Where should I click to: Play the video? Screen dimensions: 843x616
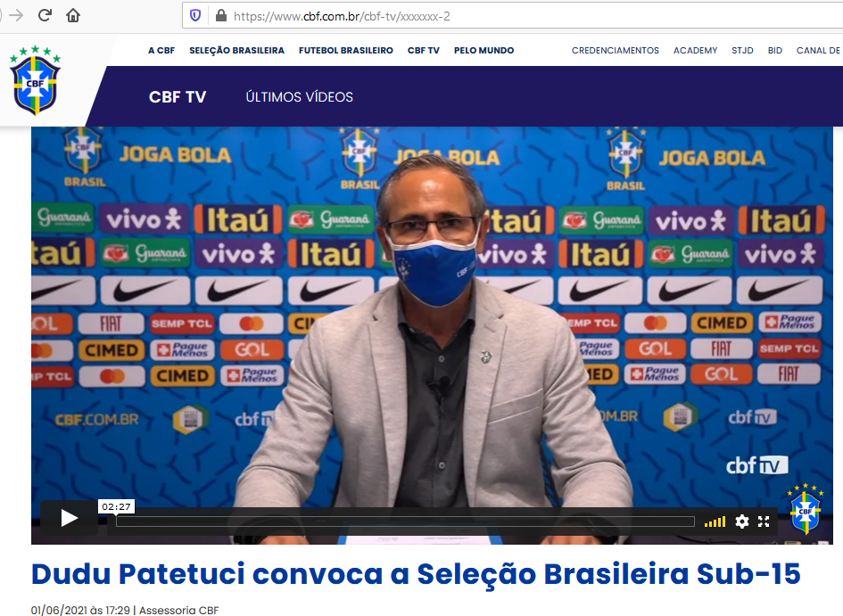tap(69, 518)
